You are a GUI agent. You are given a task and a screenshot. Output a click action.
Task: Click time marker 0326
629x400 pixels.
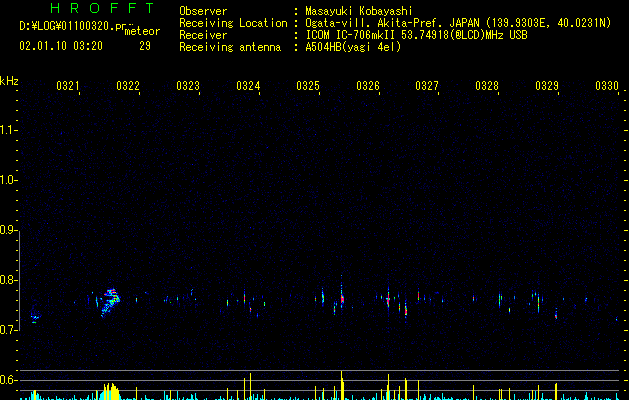tap(368, 86)
